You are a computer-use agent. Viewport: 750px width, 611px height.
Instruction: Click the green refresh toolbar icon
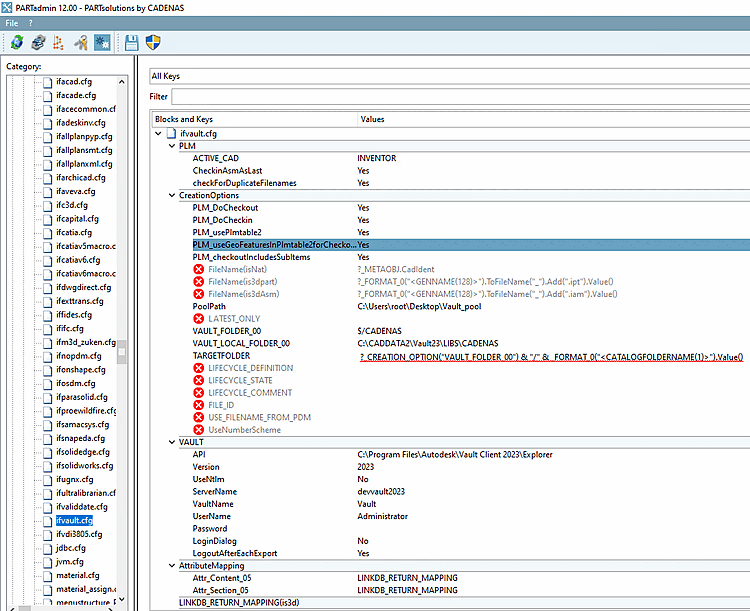coord(17,43)
